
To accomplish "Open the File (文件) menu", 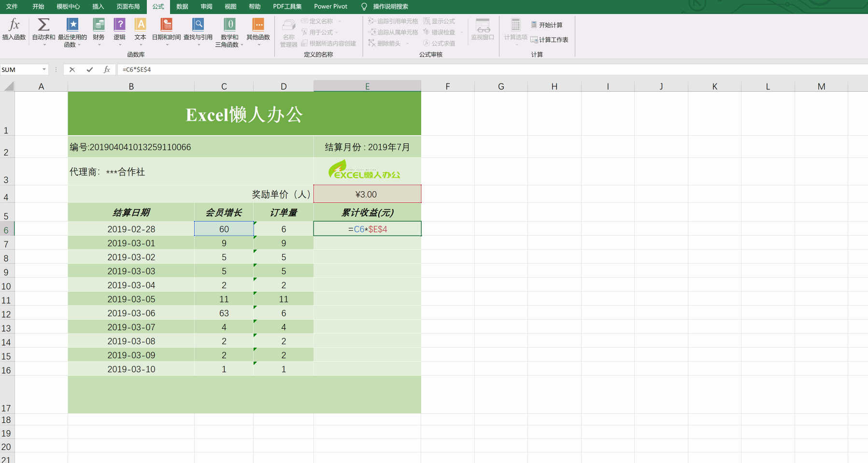I will pos(12,7).
